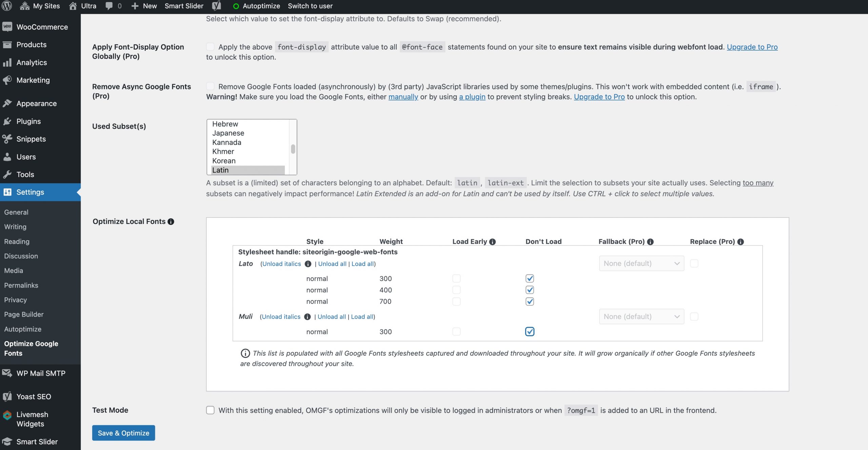Enable the Test Mode checkbox
Viewport: 868px width, 450px height.
click(210, 410)
